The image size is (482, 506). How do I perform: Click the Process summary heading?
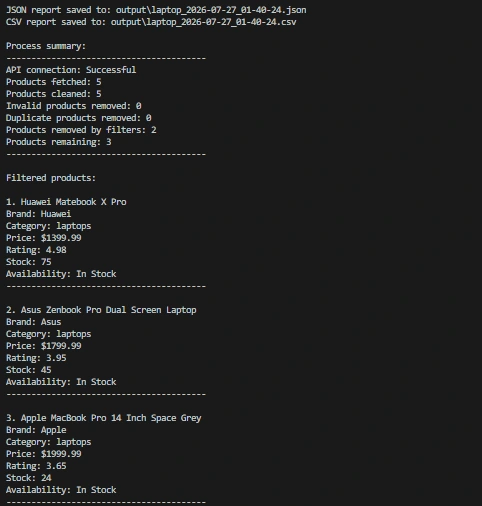coord(46,46)
